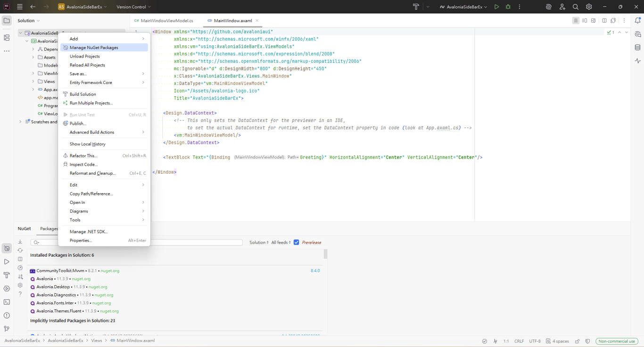
Task: Select Manage NuGet Packages from the context menu
Action: pos(94,48)
